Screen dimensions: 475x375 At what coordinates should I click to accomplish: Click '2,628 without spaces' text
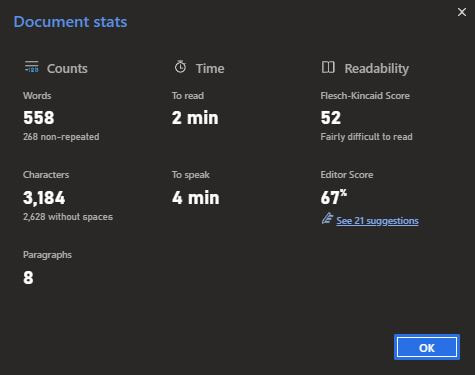(68, 217)
